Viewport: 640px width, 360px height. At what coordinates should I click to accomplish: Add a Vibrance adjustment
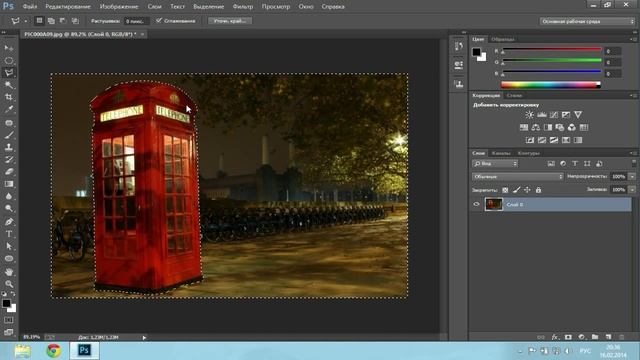578,115
